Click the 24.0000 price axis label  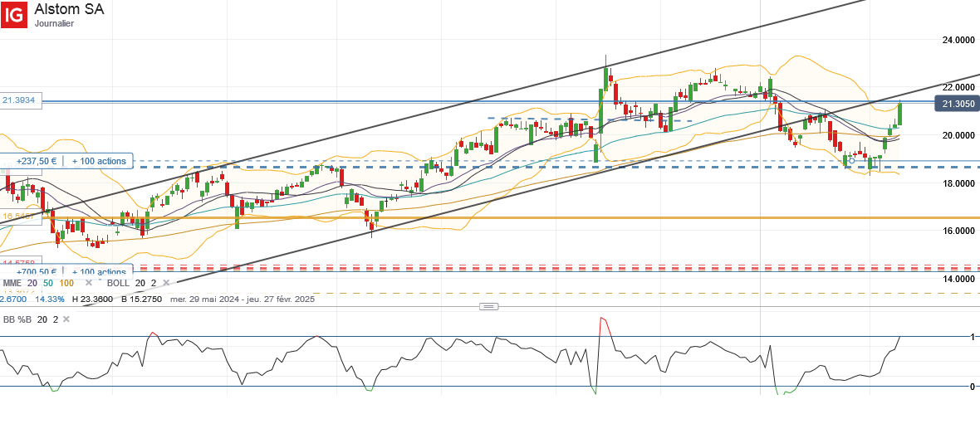pos(958,40)
